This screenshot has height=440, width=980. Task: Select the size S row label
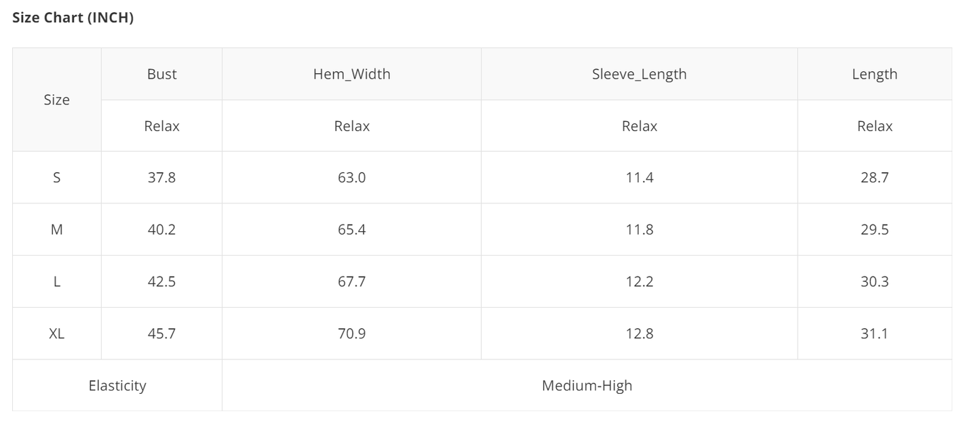click(x=57, y=178)
